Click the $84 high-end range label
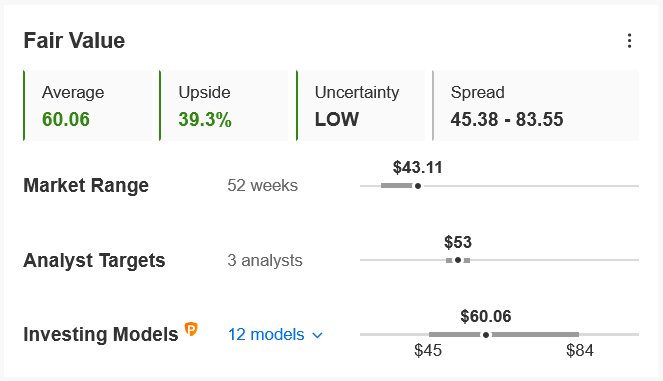The width and height of the screenshot is (663, 381). 580,350
